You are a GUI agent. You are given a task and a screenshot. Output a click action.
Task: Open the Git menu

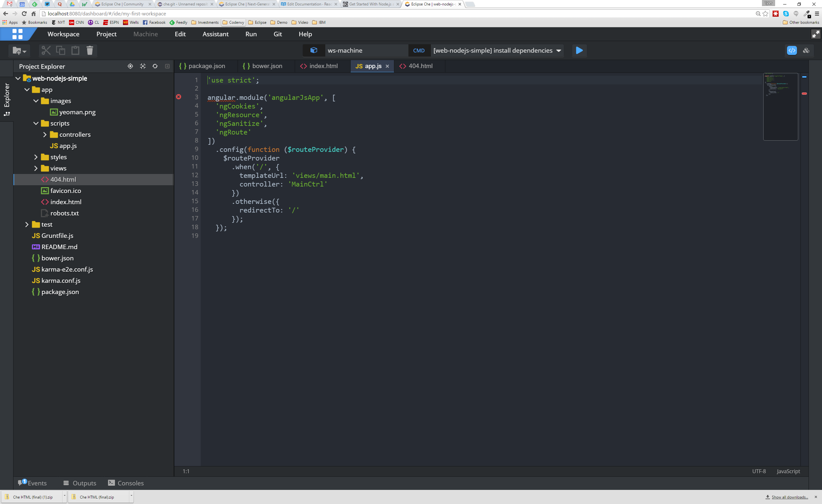point(277,34)
